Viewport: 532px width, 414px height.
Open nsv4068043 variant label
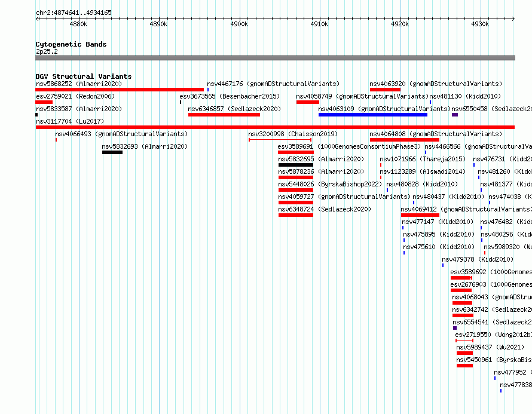[492, 297]
